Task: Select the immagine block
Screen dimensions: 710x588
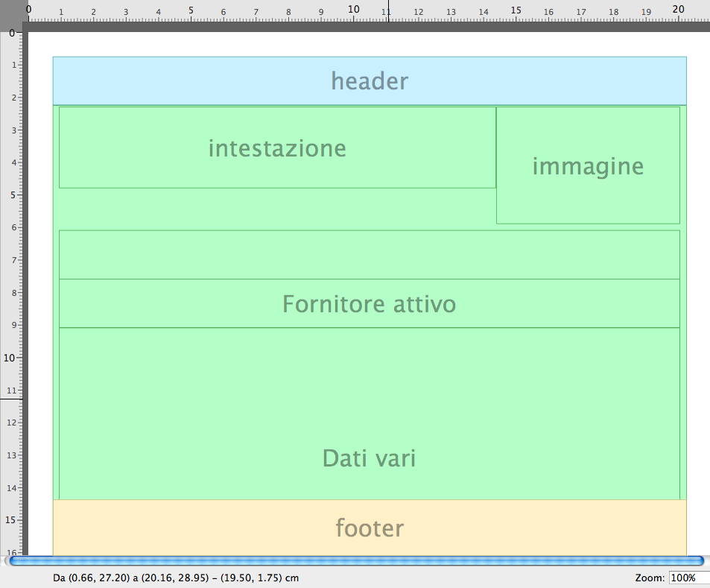Action: [x=588, y=165]
